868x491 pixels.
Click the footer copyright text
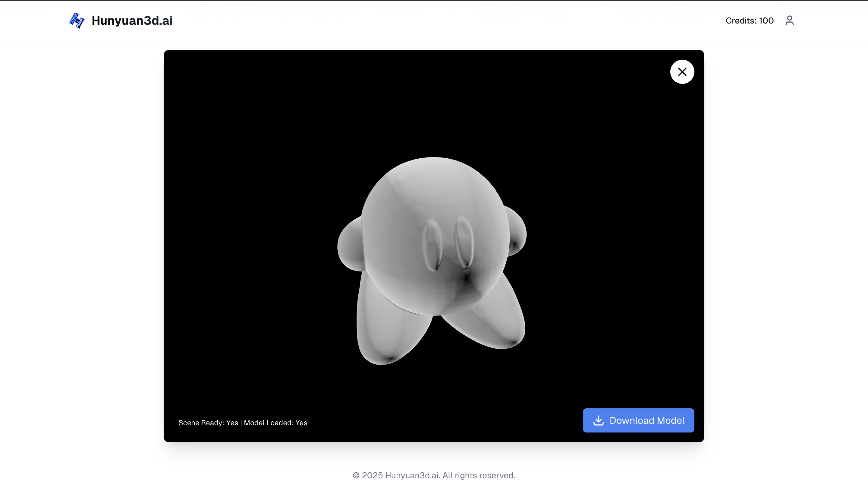pyautogui.click(x=434, y=476)
